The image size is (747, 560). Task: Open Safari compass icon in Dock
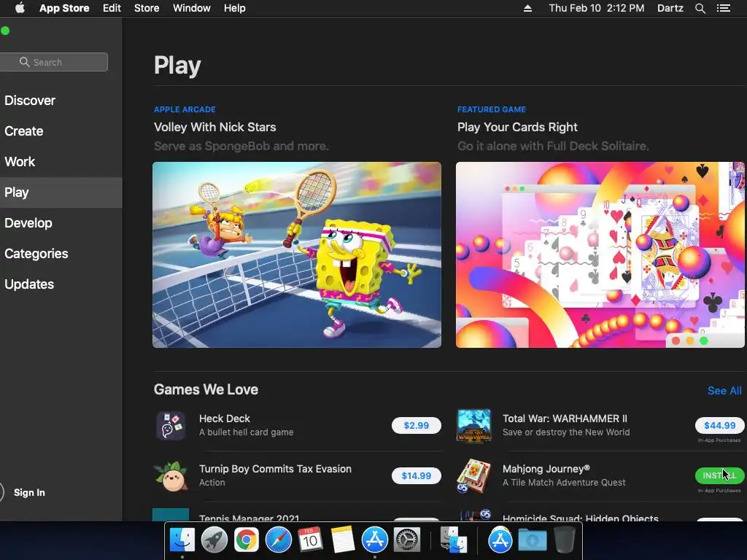(x=278, y=540)
